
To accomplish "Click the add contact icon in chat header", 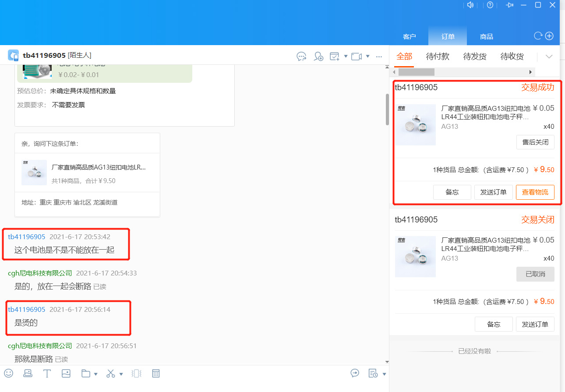I will 318,56.
